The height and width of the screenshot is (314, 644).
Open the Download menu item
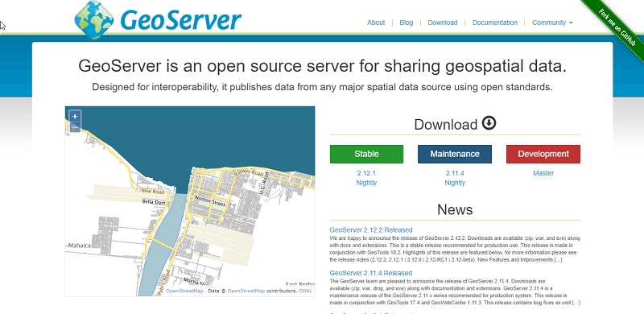pyautogui.click(x=442, y=23)
